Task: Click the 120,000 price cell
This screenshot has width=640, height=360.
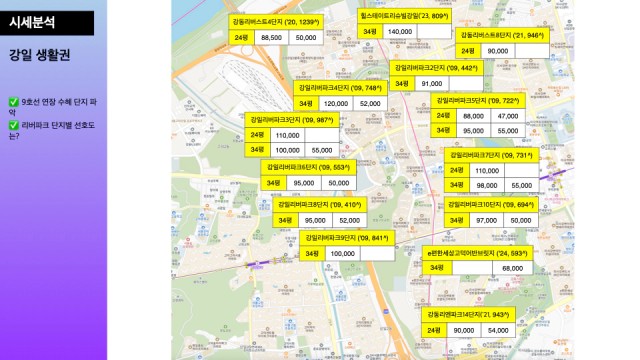Action: (x=336, y=104)
